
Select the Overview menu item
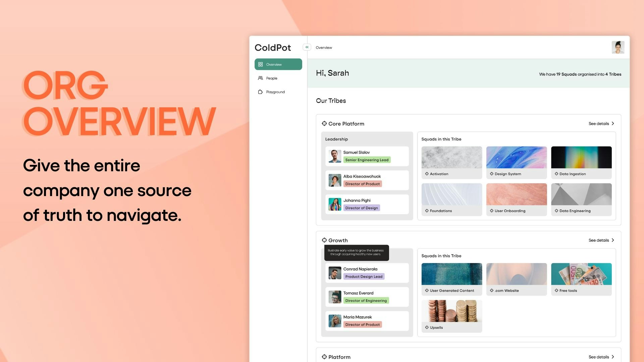pos(278,64)
